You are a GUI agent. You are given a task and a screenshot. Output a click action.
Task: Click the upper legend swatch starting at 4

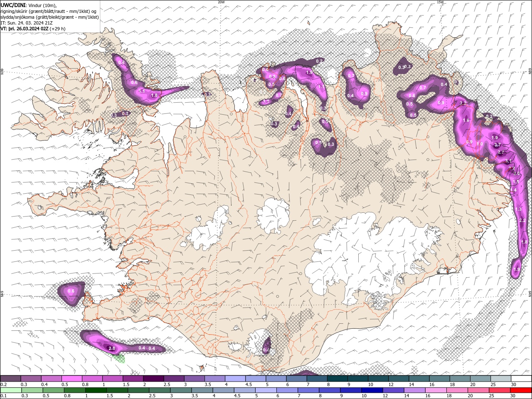(x=235, y=379)
